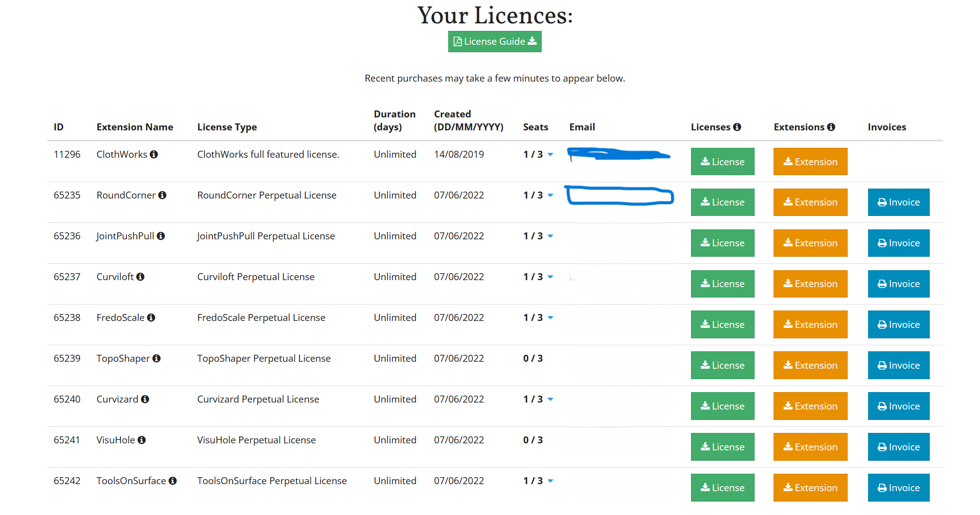Click info icon next to ClothWorks

pos(154,154)
